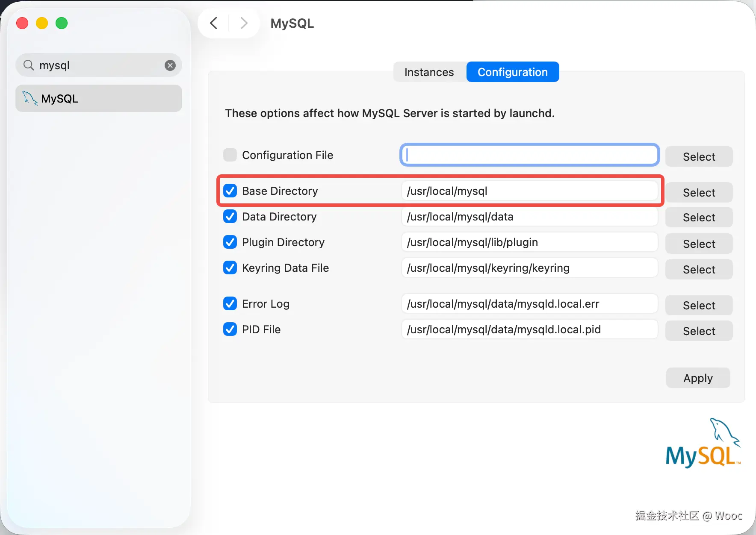
Task: Open the Configuration tab
Action: point(513,72)
